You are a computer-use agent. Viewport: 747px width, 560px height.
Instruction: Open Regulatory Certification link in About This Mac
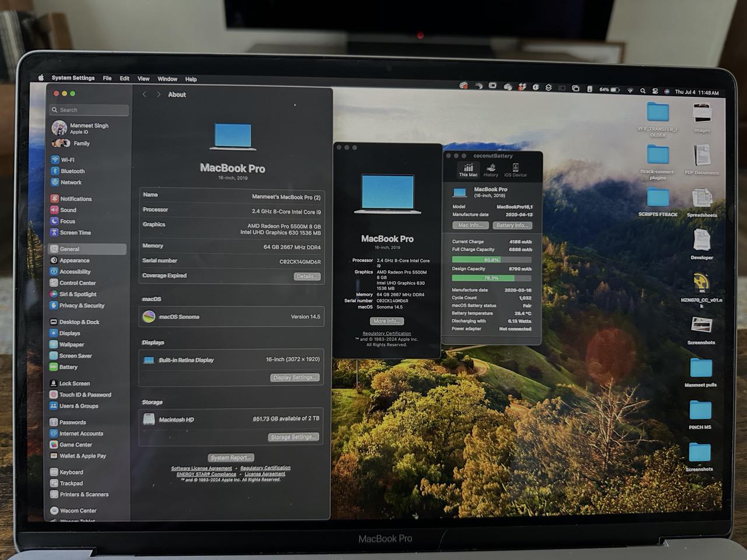(x=387, y=334)
